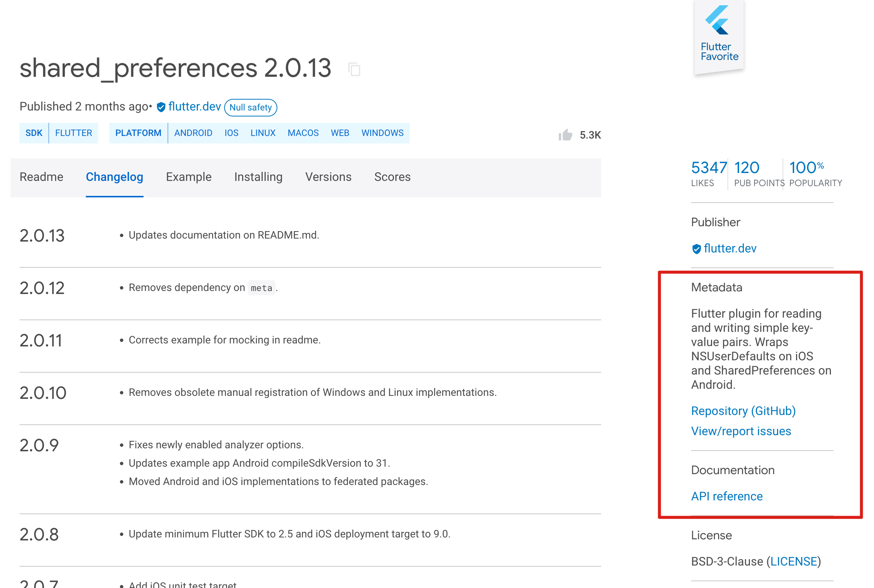Open flutter.dev publisher link in header
Viewport: 874px width, 588px height.
coord(195,106)
